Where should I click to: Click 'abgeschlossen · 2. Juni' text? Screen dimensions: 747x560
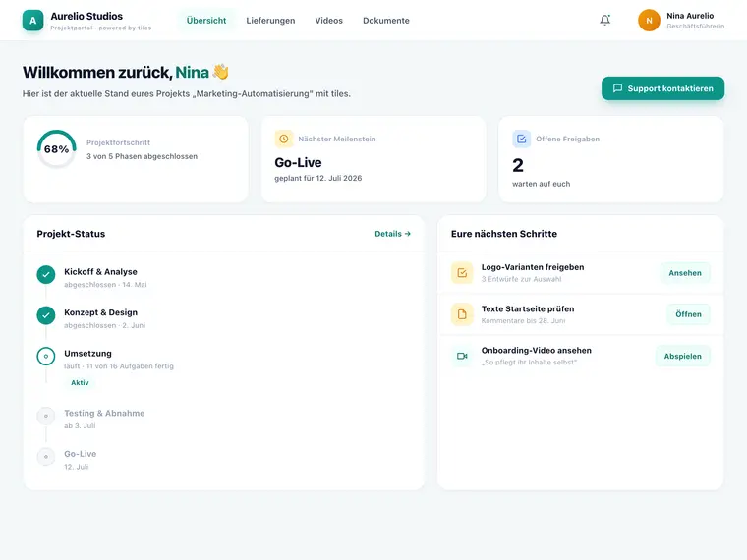pos(105,326)
